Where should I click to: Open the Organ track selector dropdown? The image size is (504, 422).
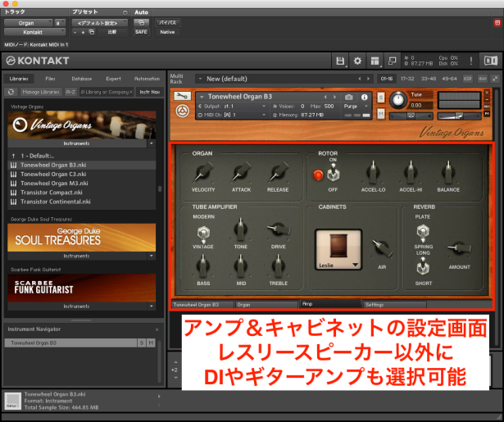pos(29,23)
